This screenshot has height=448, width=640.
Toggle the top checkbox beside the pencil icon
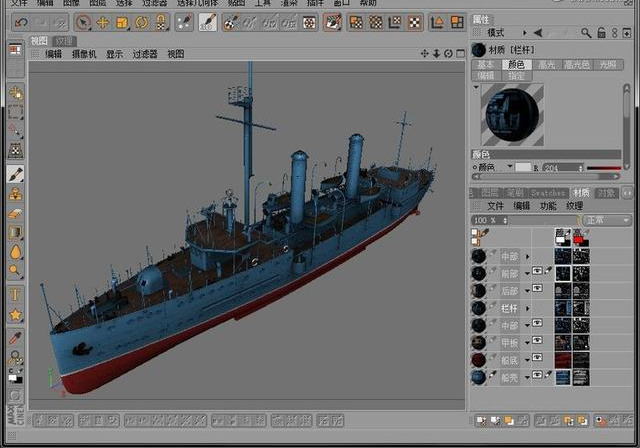pos(474,232)
